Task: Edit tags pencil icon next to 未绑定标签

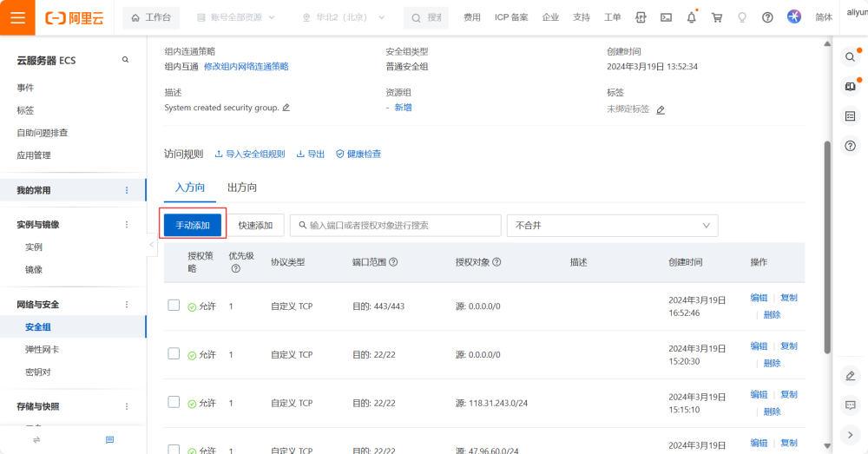Action: (661, 110)
